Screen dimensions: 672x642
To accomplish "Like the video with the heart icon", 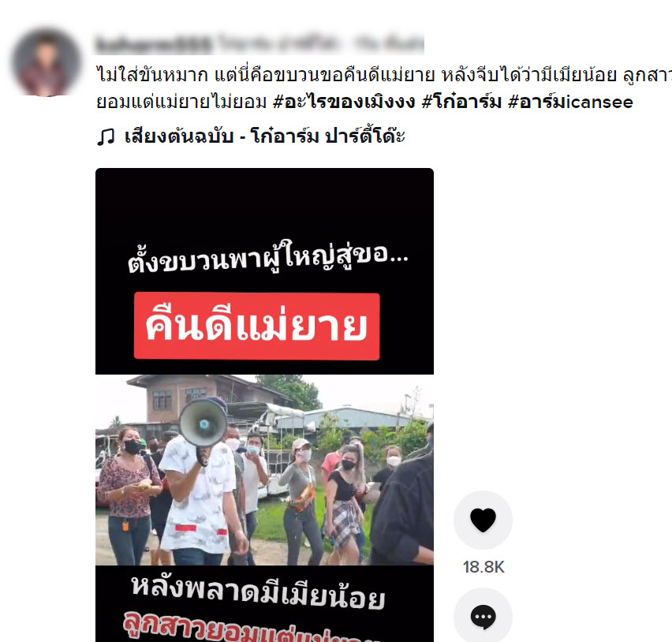I will tap(483, 520).
